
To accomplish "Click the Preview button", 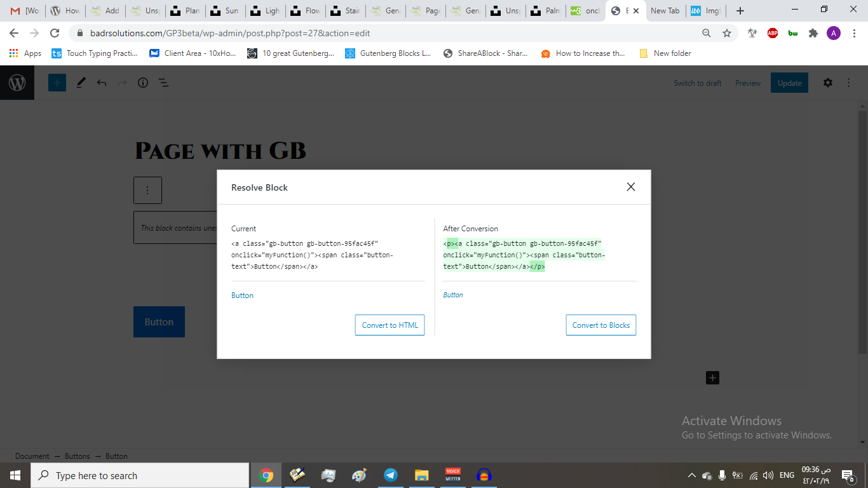I will [x=748, y=83].
